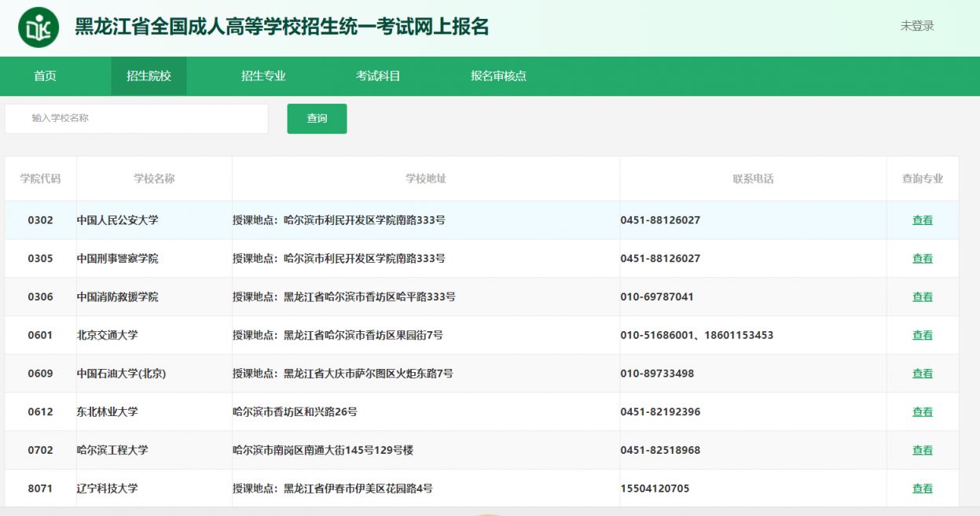
Task: Open the 考试科目 menu item
Action: pos(378,76)
